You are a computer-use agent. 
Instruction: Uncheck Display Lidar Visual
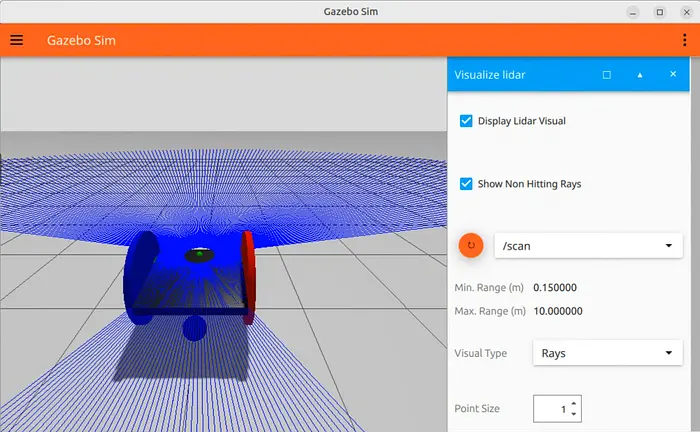click(x=466, y=121)
